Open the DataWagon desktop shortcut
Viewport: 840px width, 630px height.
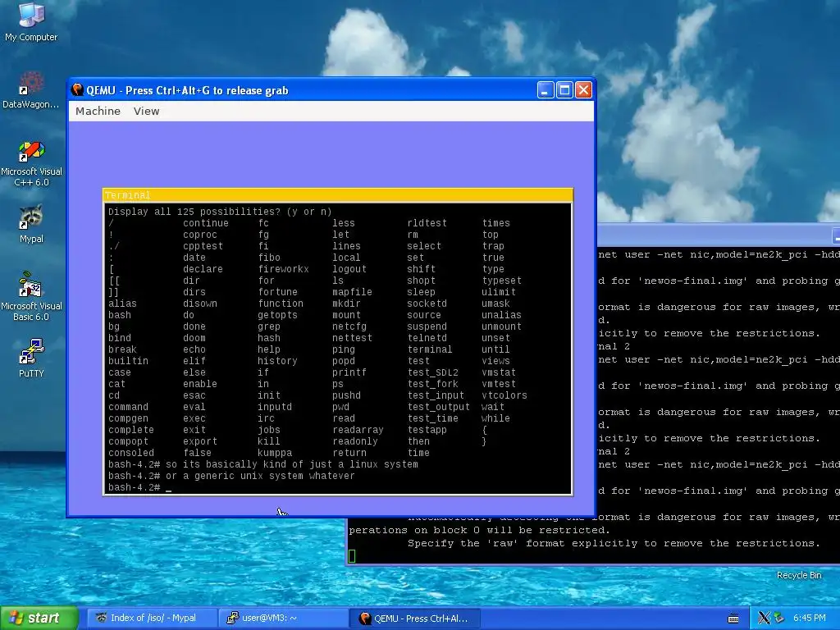point(31,89)
